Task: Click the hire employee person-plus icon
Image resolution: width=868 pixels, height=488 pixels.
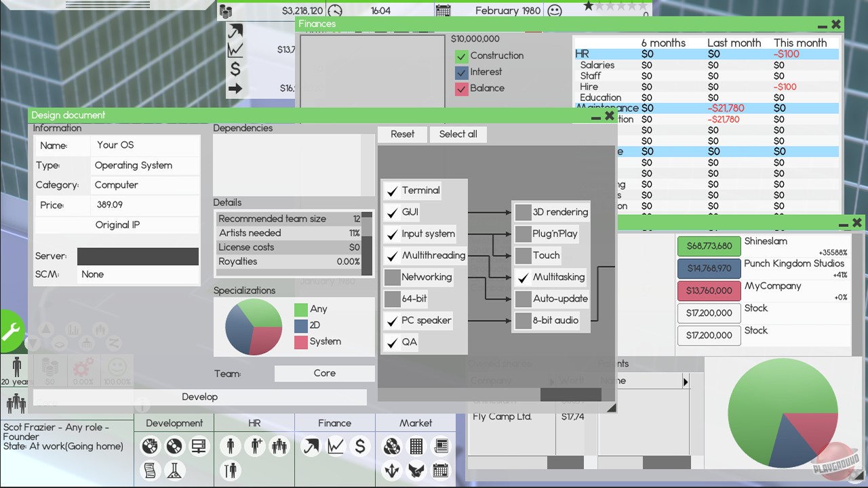Action: [255, 446]
